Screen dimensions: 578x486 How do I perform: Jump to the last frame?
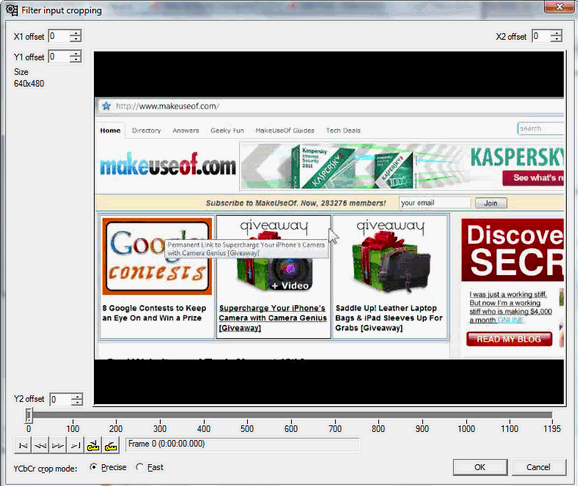pyautogui.click(x=76, y=445)
